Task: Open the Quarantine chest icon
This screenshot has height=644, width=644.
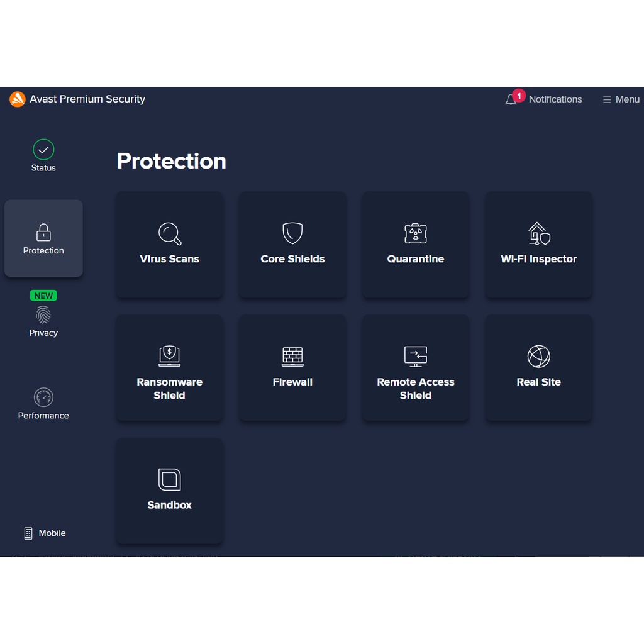Action: pyautogui.click(x=415, y=233)
